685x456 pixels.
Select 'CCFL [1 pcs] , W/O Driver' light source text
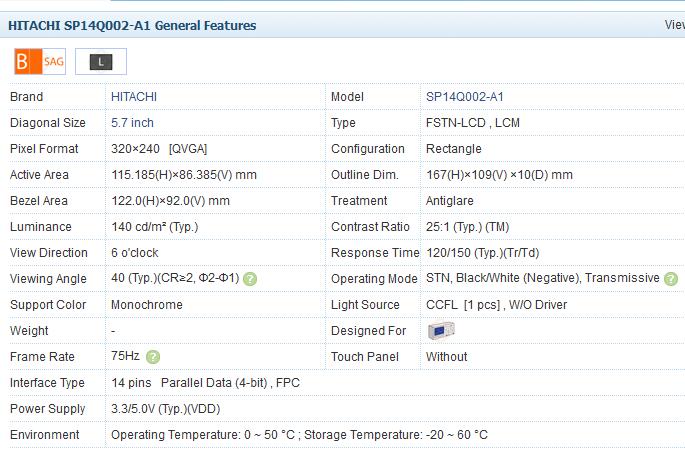pyautogui.click(x=496, y=304)
